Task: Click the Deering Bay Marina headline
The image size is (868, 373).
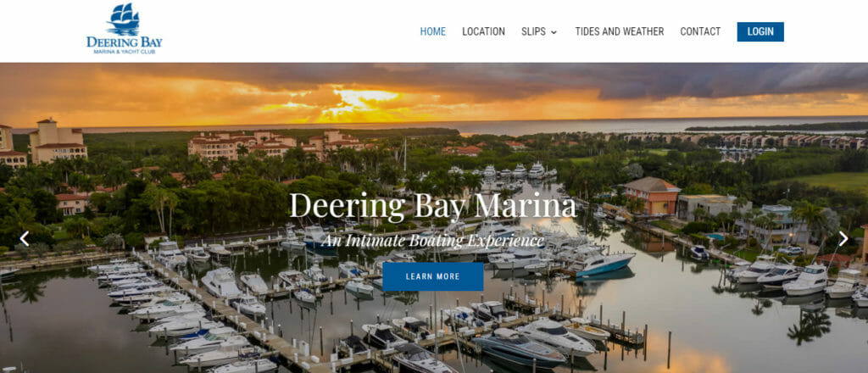Action: tap(433, 206)
